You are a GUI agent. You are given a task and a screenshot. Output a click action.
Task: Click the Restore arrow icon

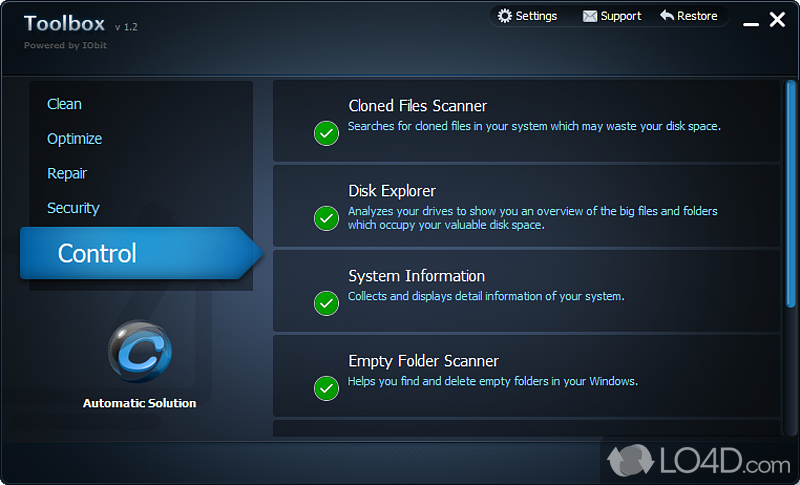(667, 15)
